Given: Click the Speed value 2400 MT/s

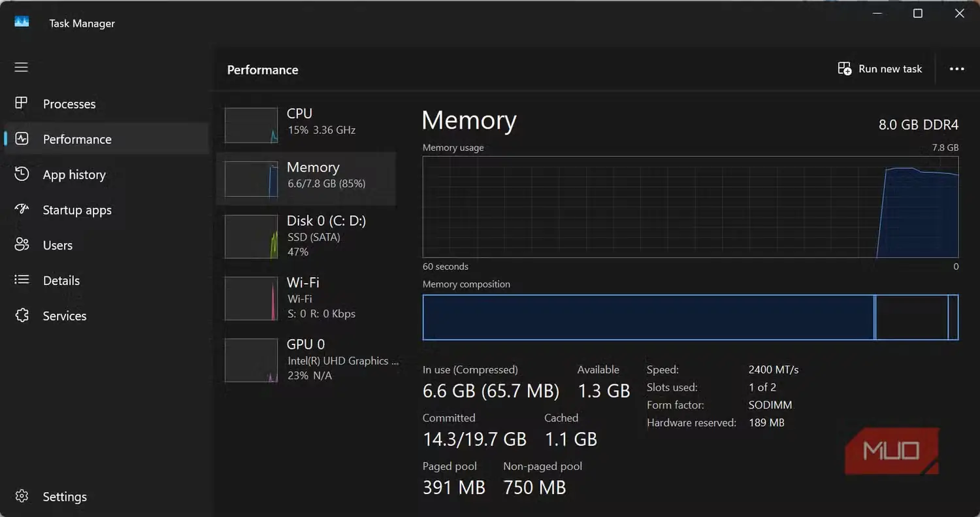Looking at the screenshot, I should click(x=774, y=369).
